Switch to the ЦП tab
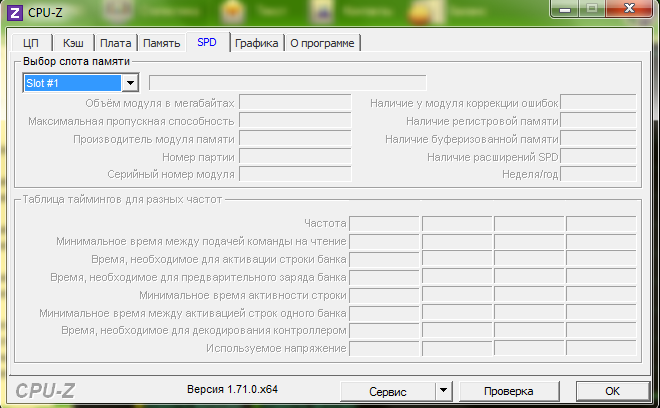 (30, 43)
